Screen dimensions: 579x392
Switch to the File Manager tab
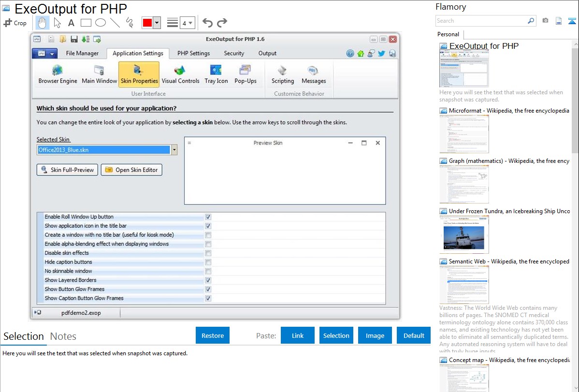(82, 53)
